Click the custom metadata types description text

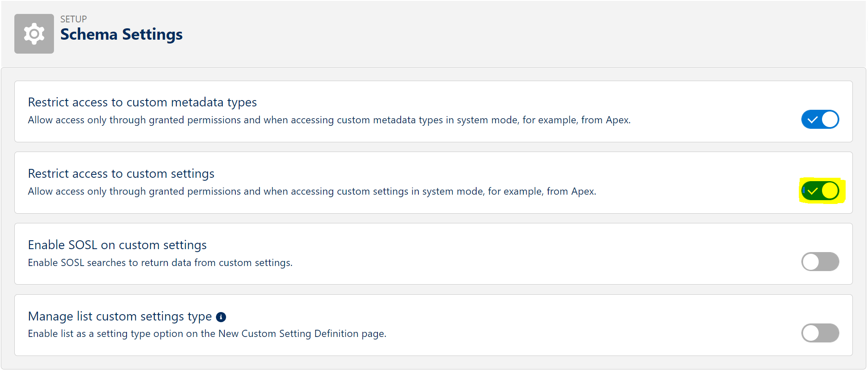(329, 120)
